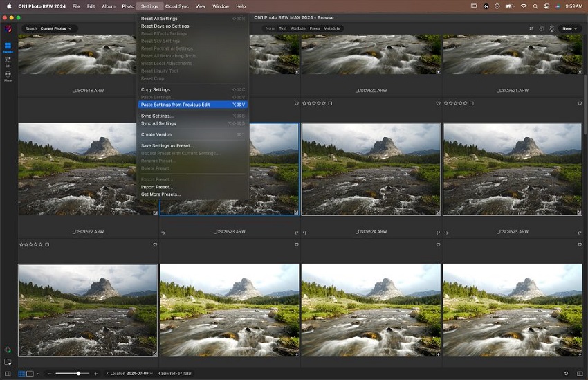Click the lightbulb icon in top toolbar
Viewport: 588px width, 380px height.
tap(551, 28)
